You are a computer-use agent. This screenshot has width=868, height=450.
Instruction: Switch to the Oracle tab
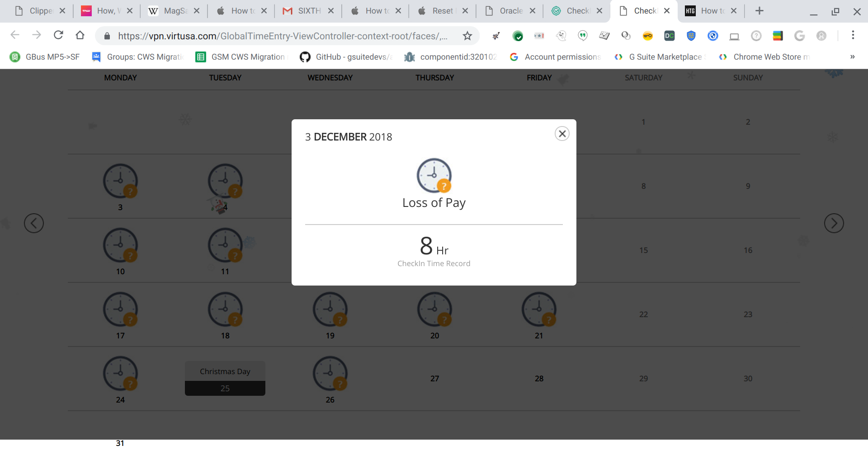(509, 11)
